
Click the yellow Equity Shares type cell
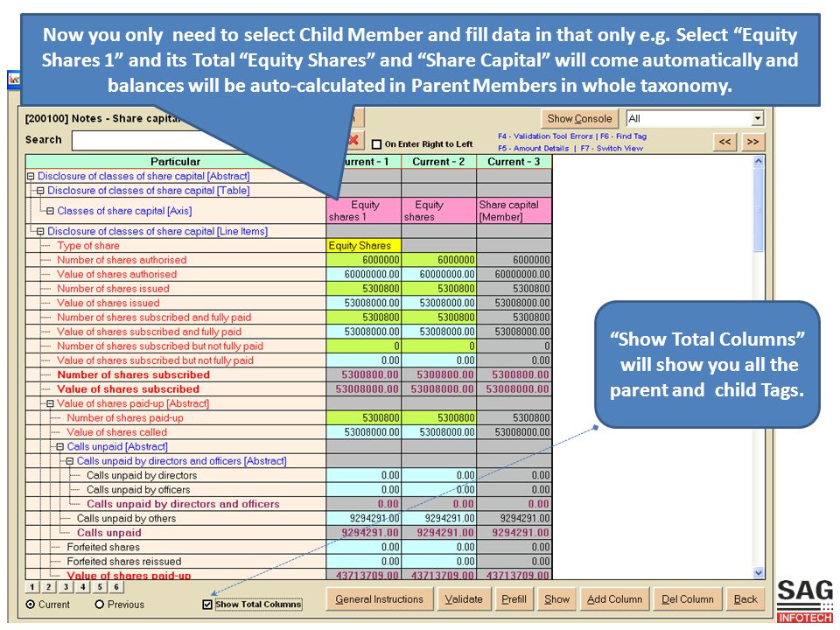pos(364,245)
